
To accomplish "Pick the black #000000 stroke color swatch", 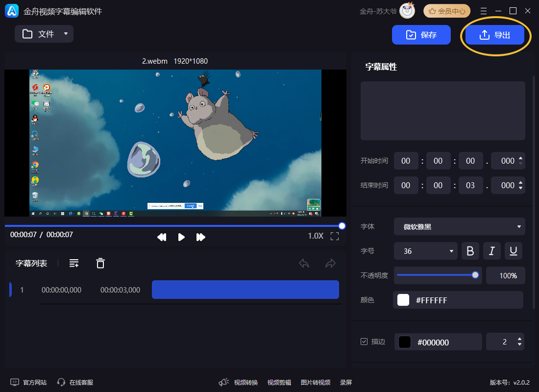I will click(405, 342).
